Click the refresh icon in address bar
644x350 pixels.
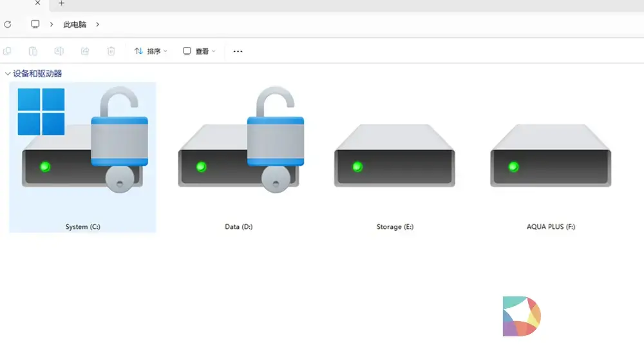point(8,24)
